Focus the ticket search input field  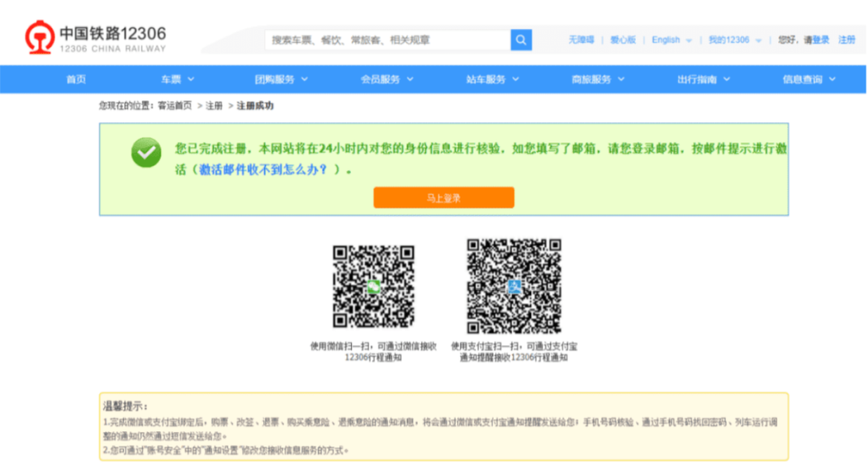pyautogui.click(x=387, y=40)
